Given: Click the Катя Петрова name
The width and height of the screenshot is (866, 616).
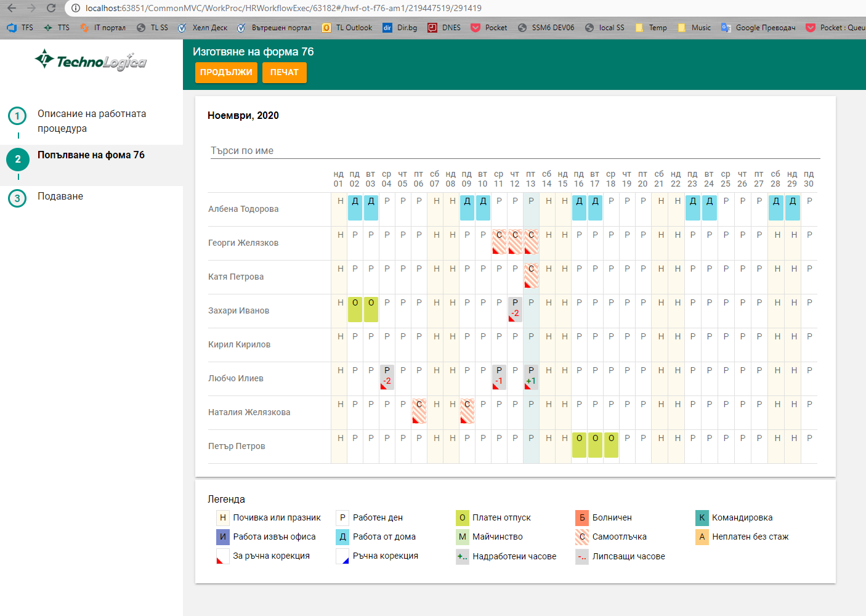Looking at the screenshot, I should pos(236,277).
